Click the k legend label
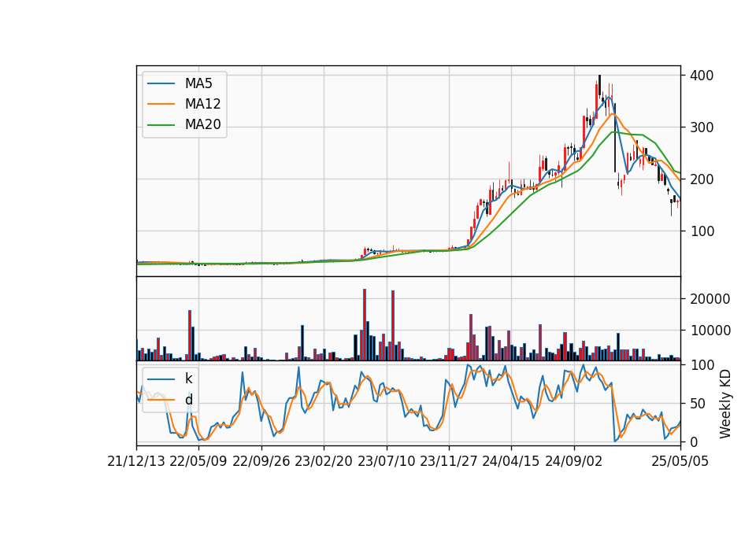 coord(188,379)
